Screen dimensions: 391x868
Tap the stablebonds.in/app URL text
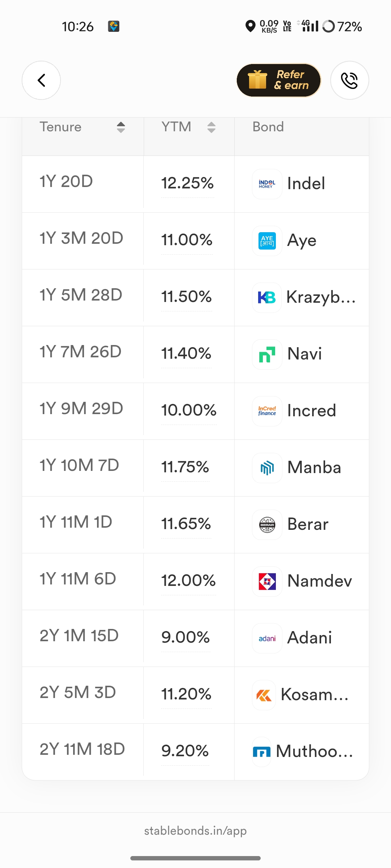[x=195, y=831]
